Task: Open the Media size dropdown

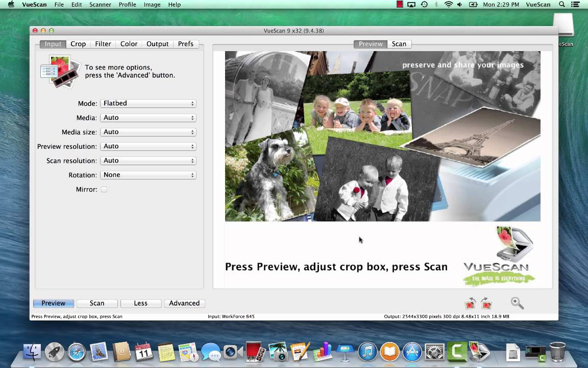Action: point(148,131)
